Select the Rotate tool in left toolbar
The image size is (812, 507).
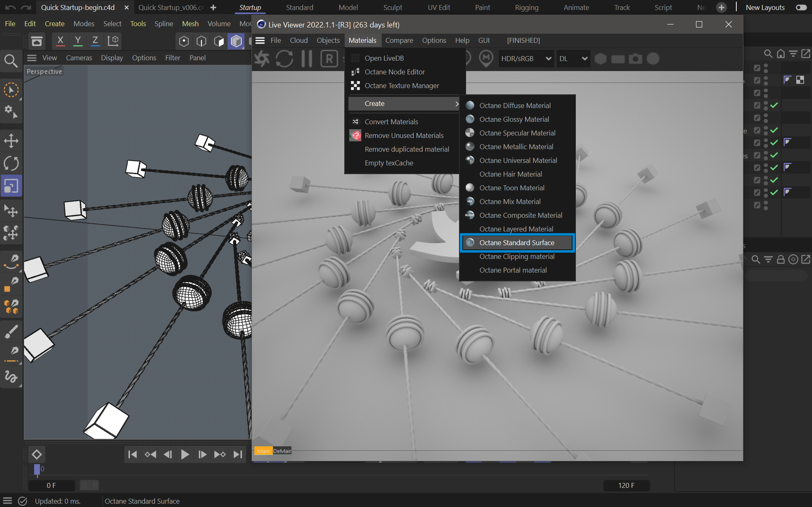[11, 163]
